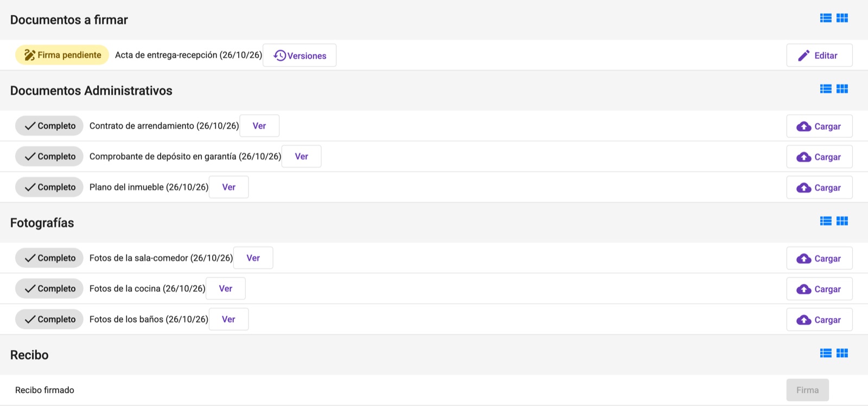This screenshot has height=406, width=868.
Task: Upload photos for sala-comedor row
Action: [x=819, y=258]
